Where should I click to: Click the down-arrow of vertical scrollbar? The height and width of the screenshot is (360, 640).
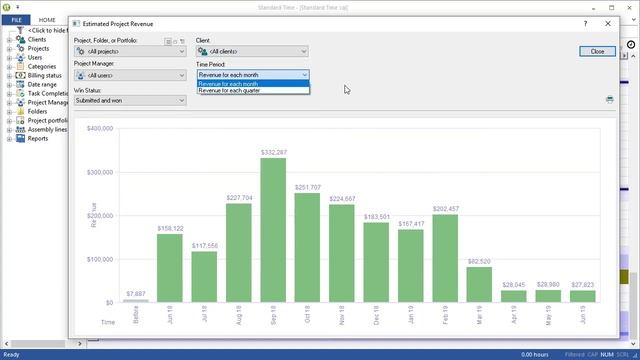pyautogui.click(x=633, y=344)
